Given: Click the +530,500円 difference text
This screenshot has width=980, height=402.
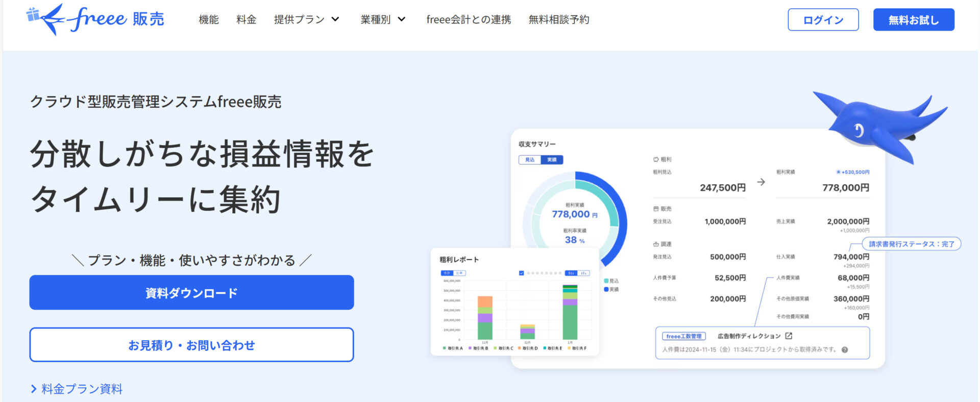Looking at the screenshot, I should pos(855,172).
